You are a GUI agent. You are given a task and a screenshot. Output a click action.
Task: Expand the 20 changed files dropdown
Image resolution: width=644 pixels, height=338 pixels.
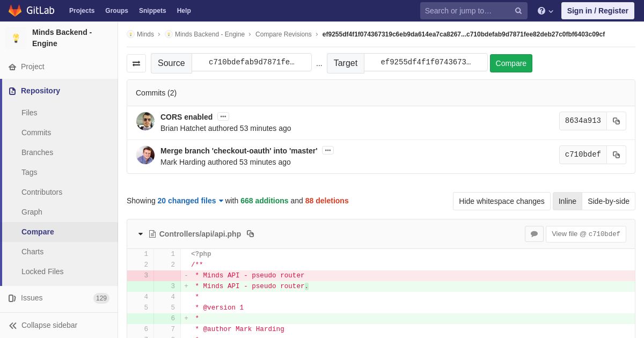click(191, 201)
